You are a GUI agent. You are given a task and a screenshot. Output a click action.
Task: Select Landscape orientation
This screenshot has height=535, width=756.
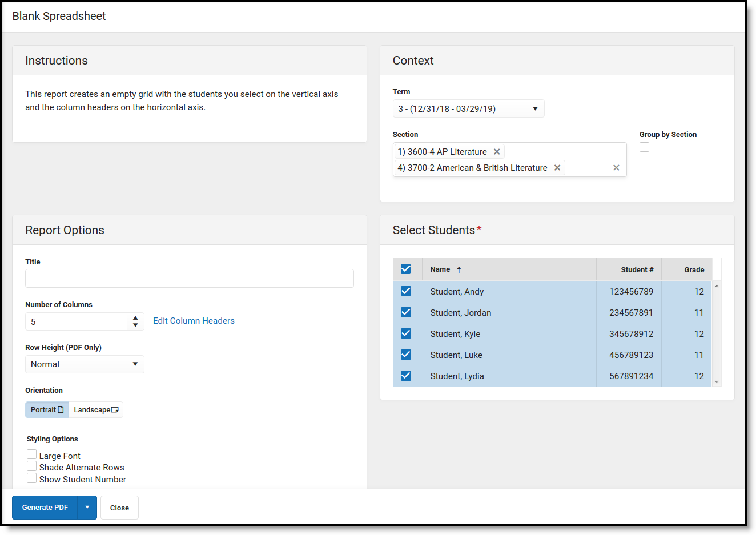coord(96,410)
